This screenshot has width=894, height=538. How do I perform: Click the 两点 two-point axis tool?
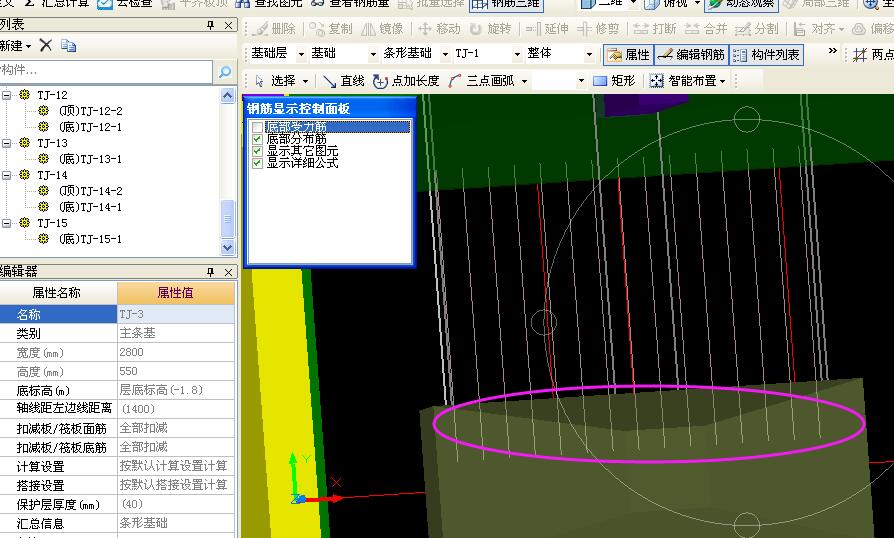872,55
